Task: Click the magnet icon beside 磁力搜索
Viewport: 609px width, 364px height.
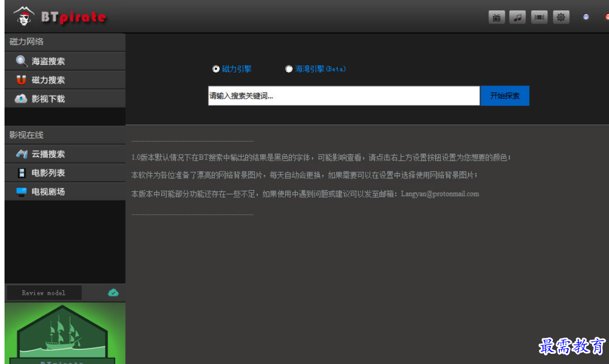Action: [x=22, y=80]
